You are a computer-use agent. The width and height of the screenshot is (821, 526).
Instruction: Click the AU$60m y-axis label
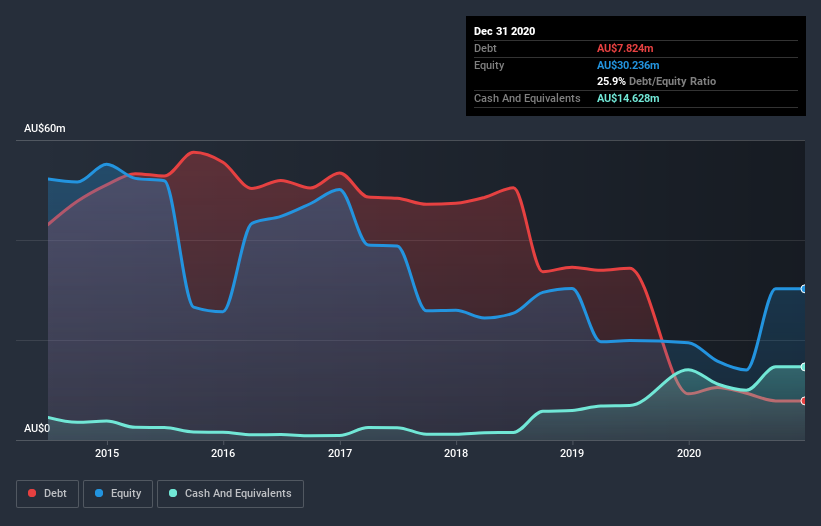click(x=45, y=128)
